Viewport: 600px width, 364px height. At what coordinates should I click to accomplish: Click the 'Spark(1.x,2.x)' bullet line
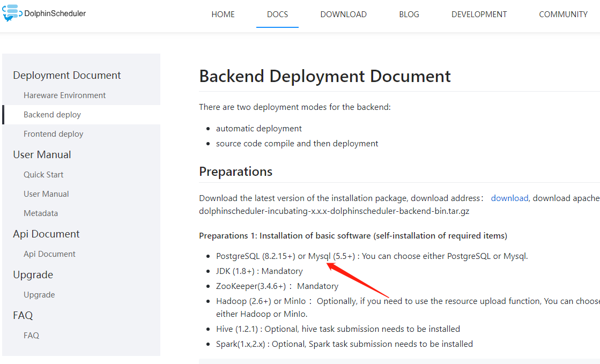pyautogui.click(x=344, y=344)
